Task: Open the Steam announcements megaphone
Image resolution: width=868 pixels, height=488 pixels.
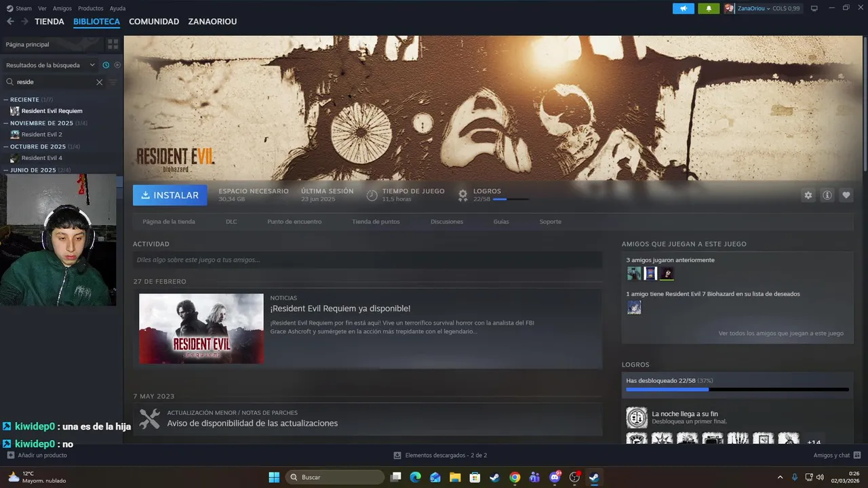Action: pos(684,8)
